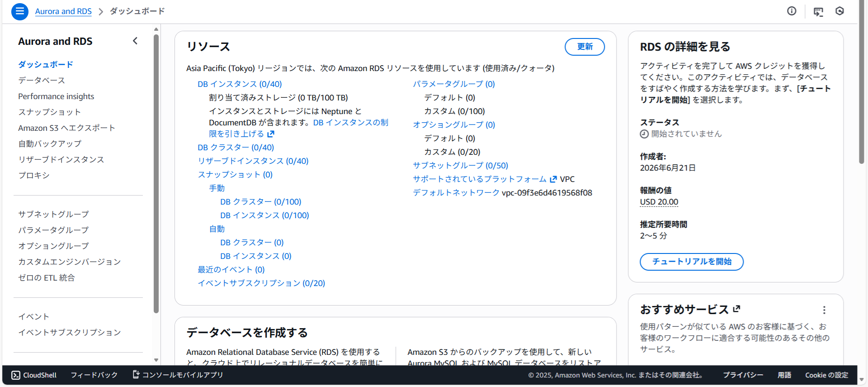This screenshot has height=387, width=868.
Task: Open the おすすめサービス three-dot options menu
Action: coord(824,310)
